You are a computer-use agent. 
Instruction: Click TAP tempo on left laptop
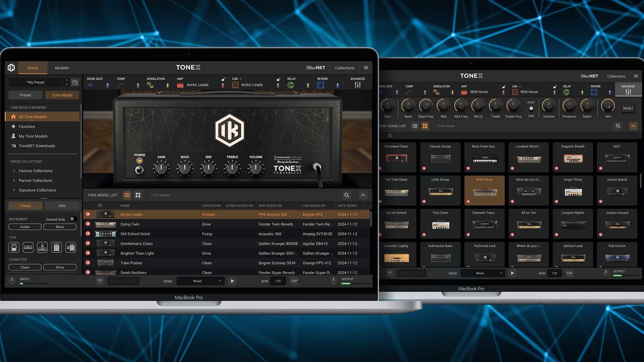coord(294,281)
